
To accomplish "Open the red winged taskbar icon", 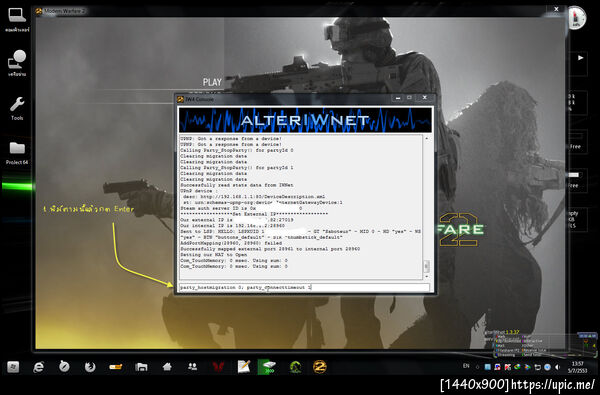I will coord(218,367).
